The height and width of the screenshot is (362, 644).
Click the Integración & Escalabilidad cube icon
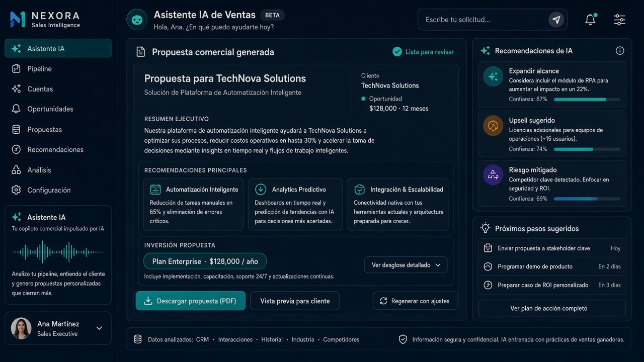coord(359,190)
